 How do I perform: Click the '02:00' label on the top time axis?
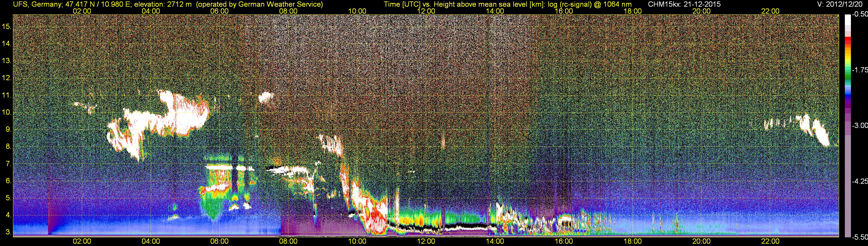click(82, 11)
